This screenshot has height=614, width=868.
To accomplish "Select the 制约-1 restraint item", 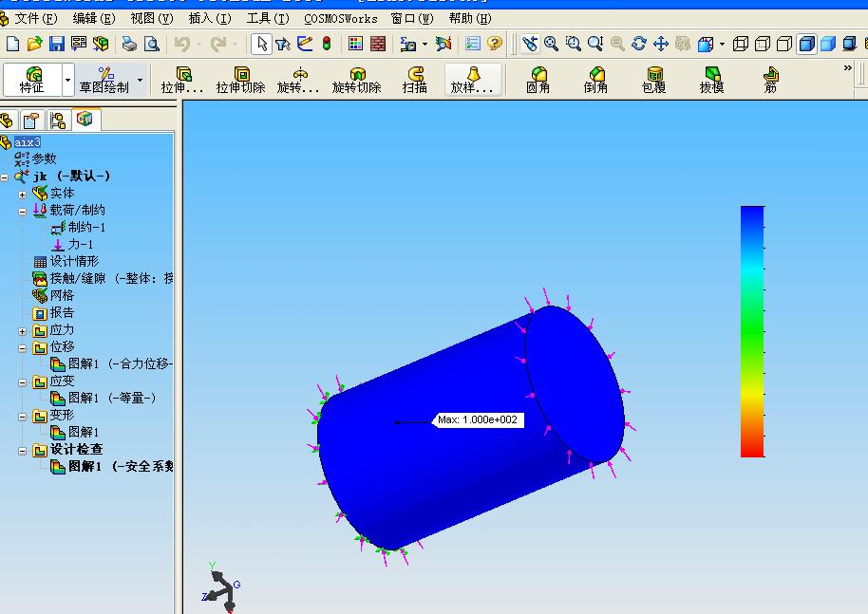I will coord(78,228).
